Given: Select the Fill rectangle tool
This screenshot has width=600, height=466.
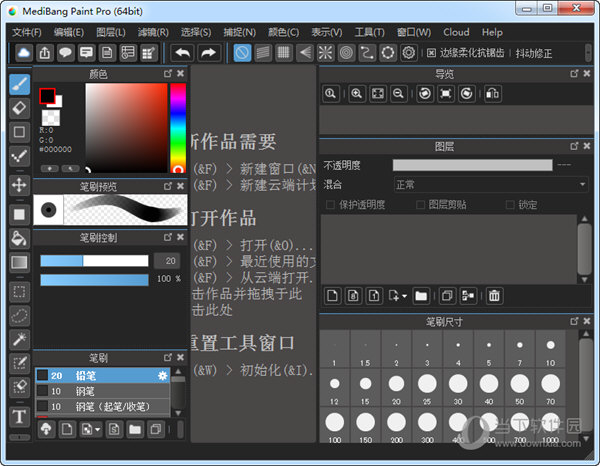Looking at the screenshot, I should pyautogui.click(x=20, y=214).
